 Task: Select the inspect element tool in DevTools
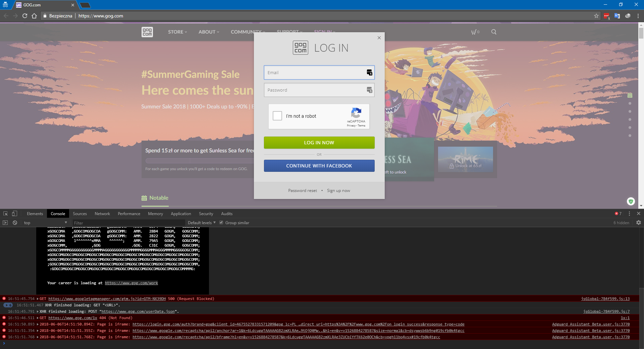[x=5, y=213]
